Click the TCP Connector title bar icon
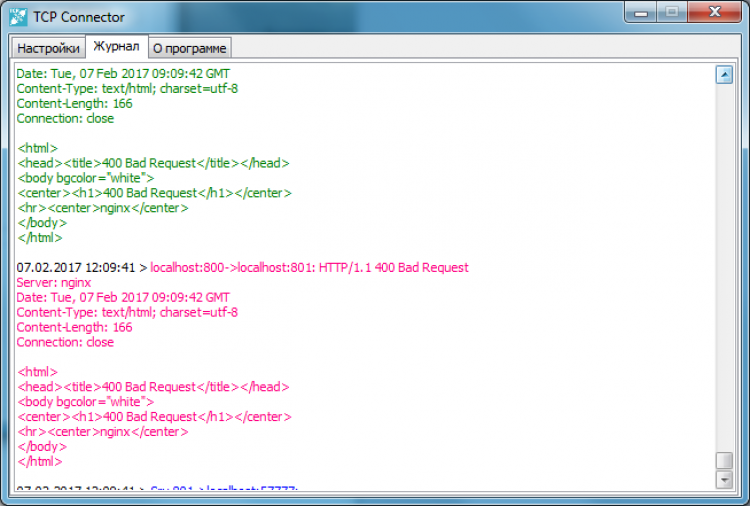This screenshot has width=750, height=506. 18,17
